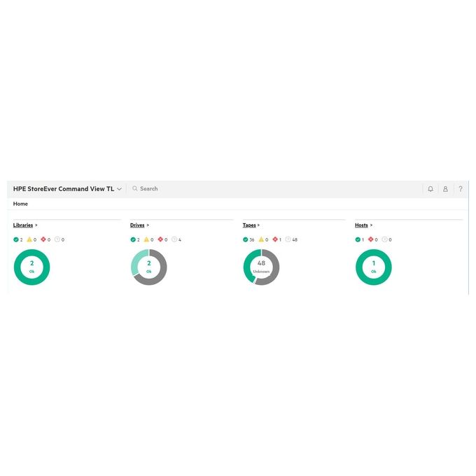Screen dimensions: 476x476
Task: Click the Drives unknown status icon
Action: pos(174,239)
